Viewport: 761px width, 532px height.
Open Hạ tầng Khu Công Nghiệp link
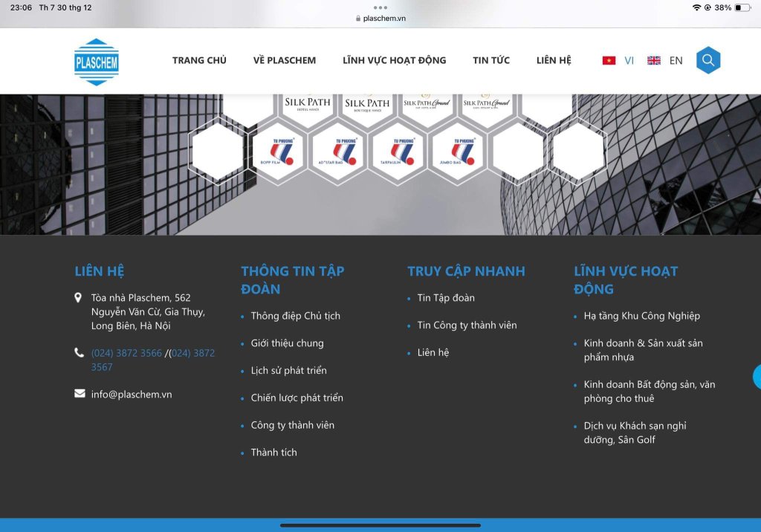[x=641, y=316]
